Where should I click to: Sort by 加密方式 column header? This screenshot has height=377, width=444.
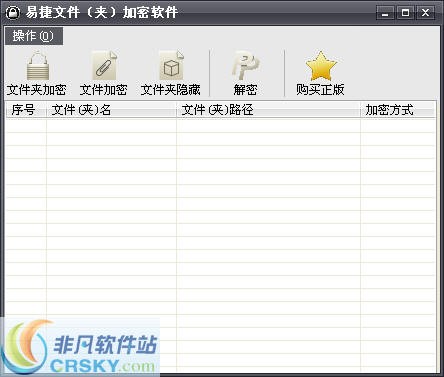point(398,110)
